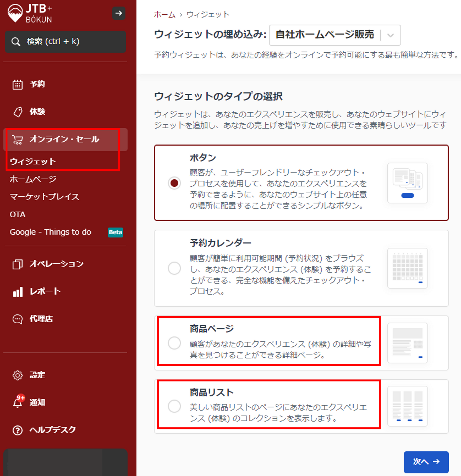
Task: Click the tag icon for 体験
Action: 18,112
